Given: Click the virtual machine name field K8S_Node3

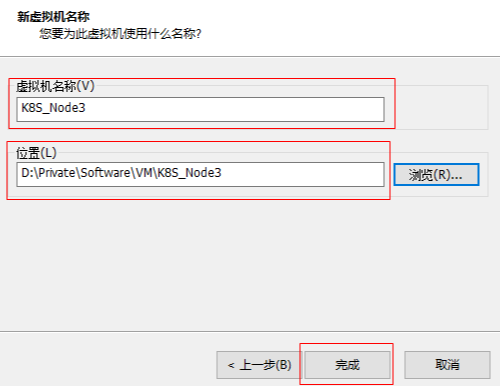Looking at the screenshot, I should 200,109.
